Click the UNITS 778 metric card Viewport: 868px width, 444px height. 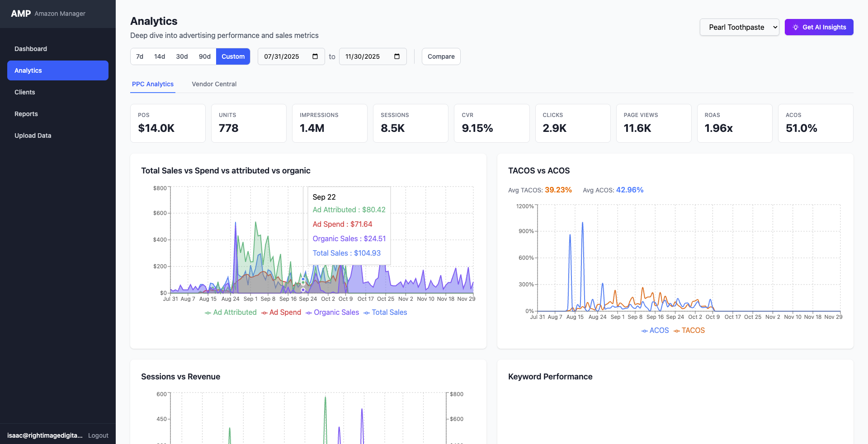[x=249, y=123]
